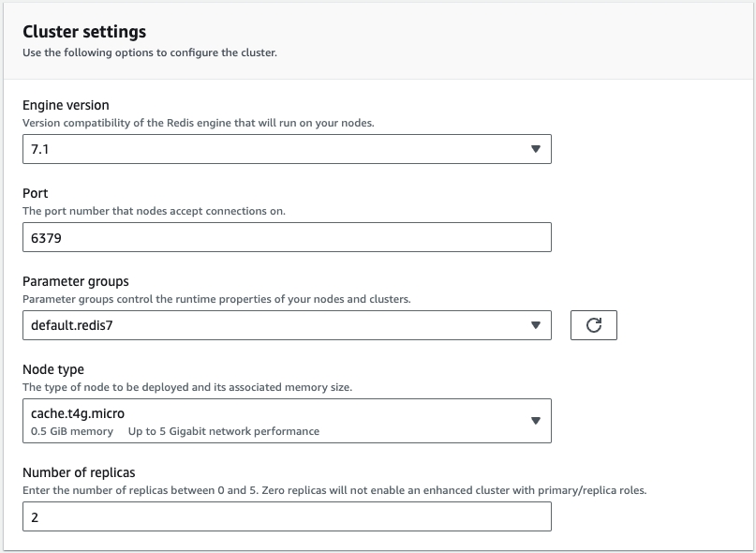This screenshot has width=756, height=553.
Task: Click into the Number of replicas field
Action: (x=286, y=516)
